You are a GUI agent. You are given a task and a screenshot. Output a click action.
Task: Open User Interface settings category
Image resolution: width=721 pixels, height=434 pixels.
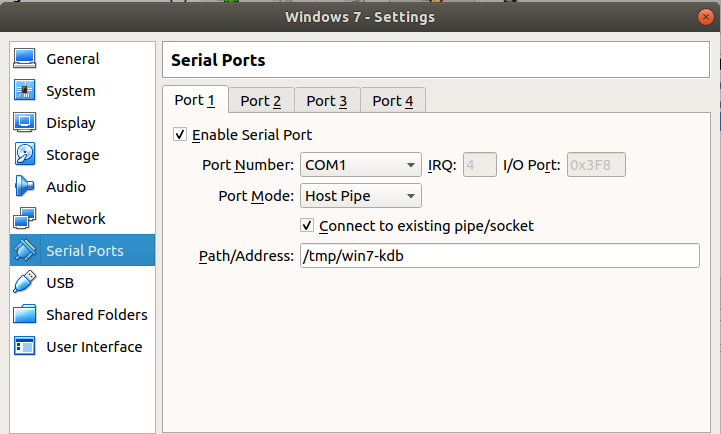82,346
